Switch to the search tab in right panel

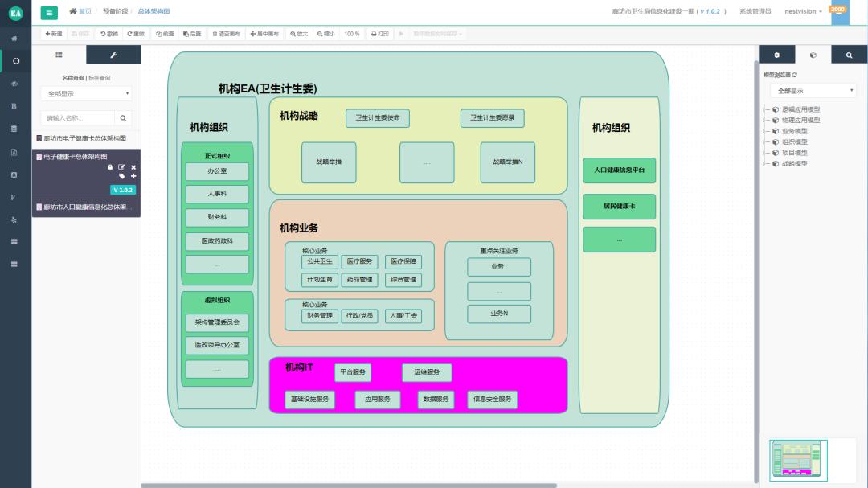click(849, 53)
